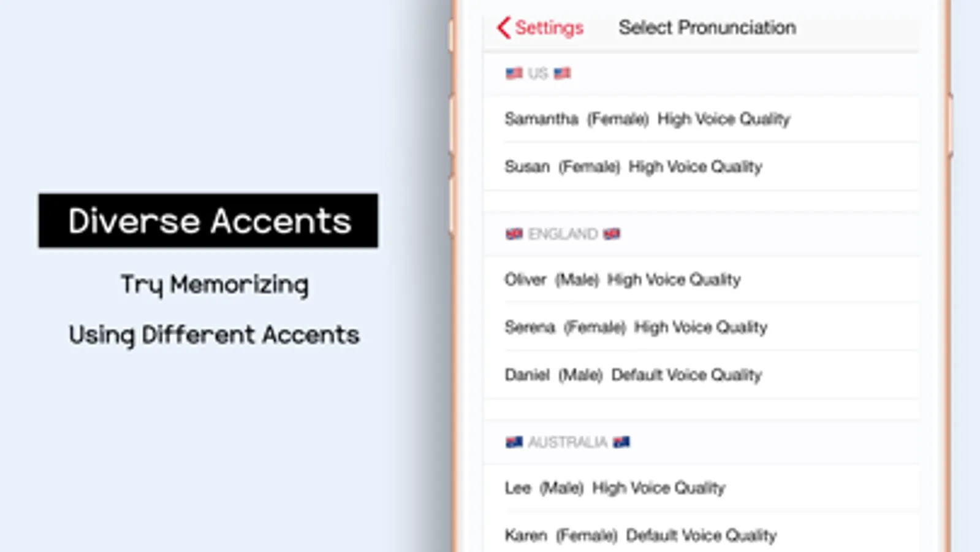Click the US flag after US label
Screen dimensions: 980x552
(562, 74)
